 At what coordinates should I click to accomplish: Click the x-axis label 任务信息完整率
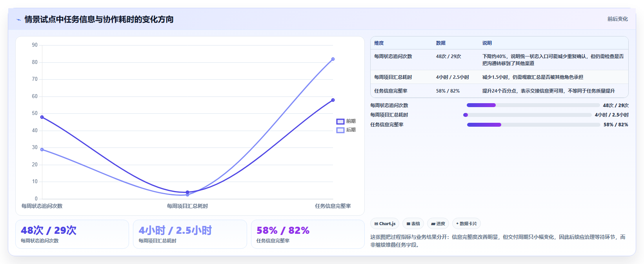(333, 206)
